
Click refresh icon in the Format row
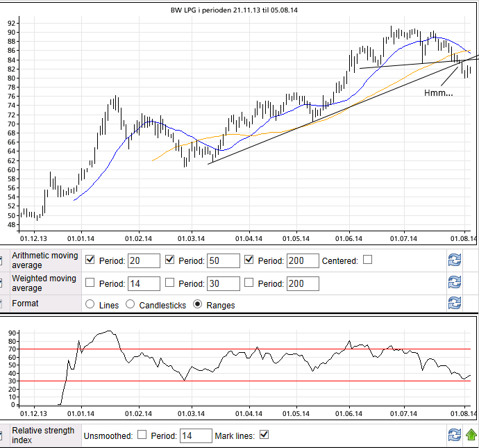click(454, 304)
